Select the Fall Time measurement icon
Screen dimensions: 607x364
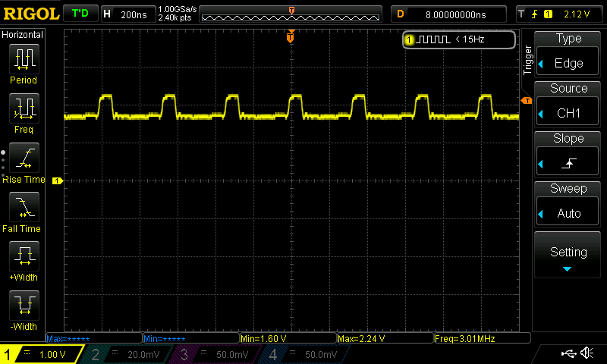(24, 207)
